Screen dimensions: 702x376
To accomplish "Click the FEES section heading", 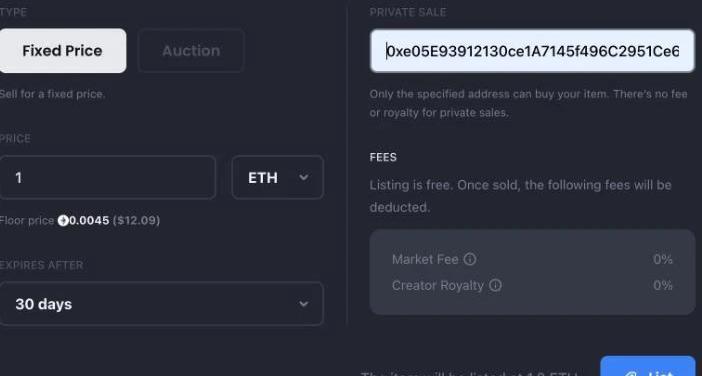I will point(383,158).
